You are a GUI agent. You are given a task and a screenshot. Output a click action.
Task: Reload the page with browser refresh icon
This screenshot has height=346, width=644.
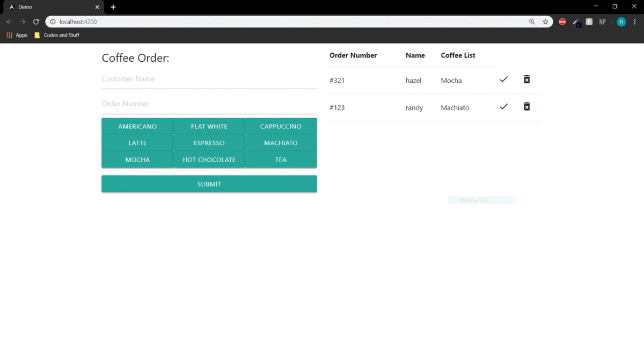click(36, 21)
